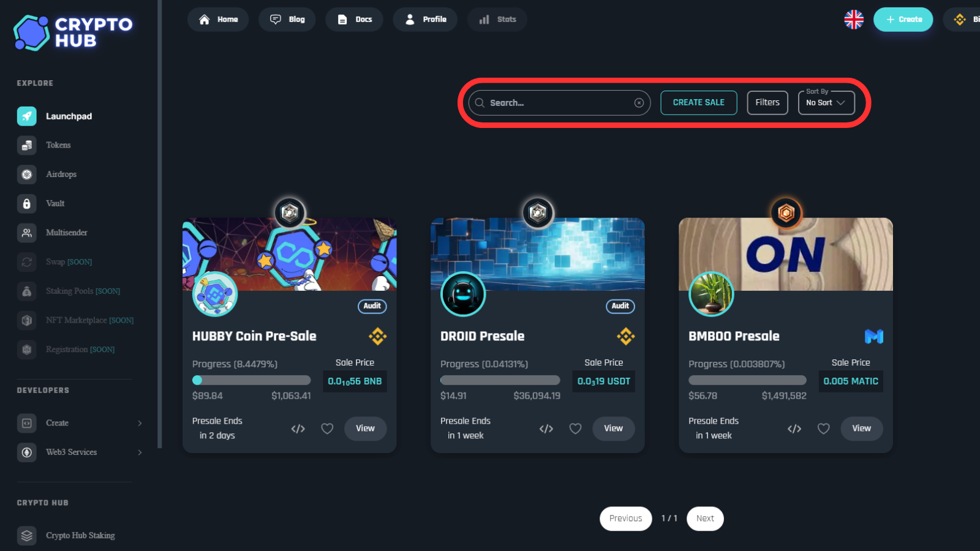Open the Vault lock icon
Image resolution: width=980 pixels, height=551 pixels.
26,203
